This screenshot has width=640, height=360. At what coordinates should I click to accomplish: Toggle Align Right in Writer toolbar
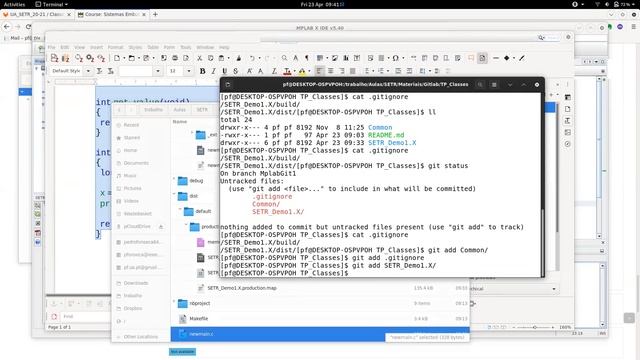342,71
